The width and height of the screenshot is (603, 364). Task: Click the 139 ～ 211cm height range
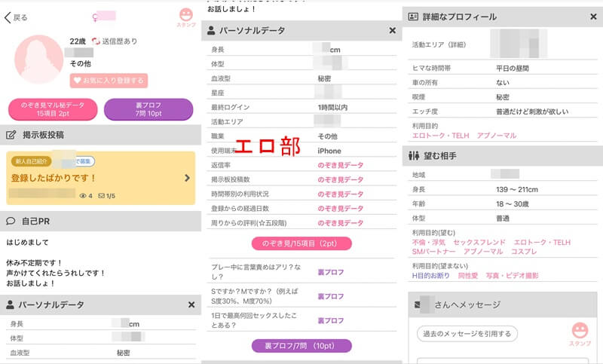517,189
